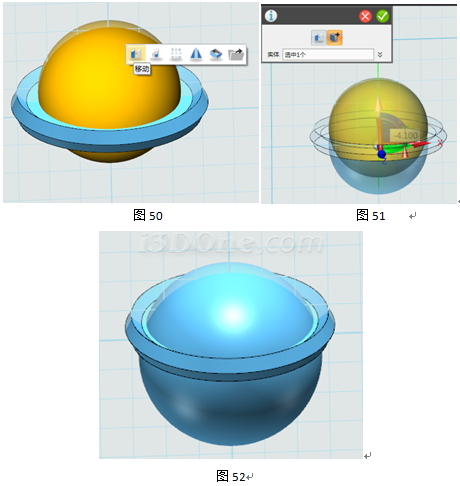460x486 pixels.
Task: Click the 图 51 caption text
Action: click(x=370, y=216)
